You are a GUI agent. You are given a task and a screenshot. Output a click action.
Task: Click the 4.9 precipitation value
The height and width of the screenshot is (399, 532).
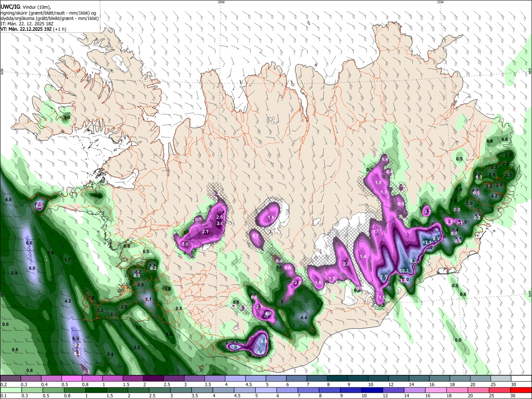tap(268, 313)
